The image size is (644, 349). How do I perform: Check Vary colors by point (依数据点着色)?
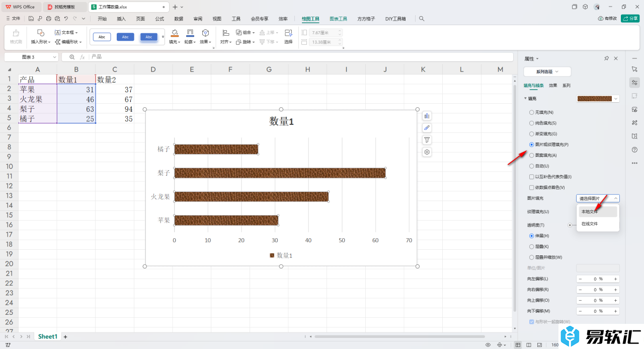[532, 187]
